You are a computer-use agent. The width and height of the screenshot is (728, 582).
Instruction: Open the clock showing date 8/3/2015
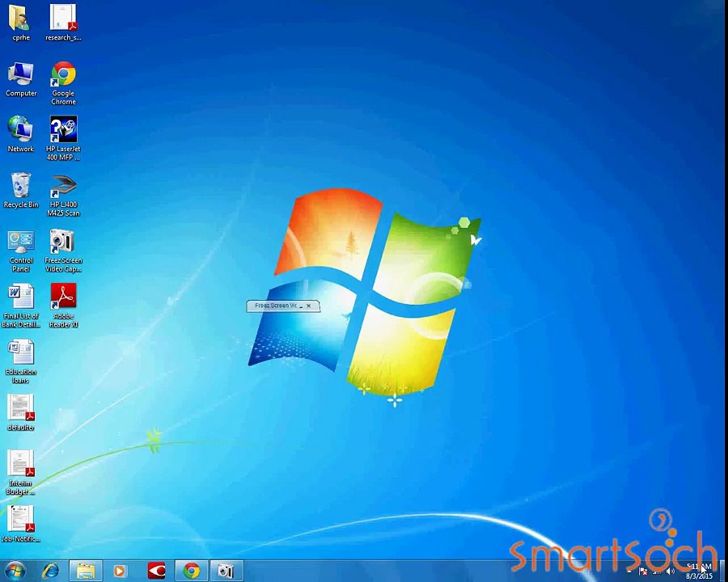(x=699, y=571)
